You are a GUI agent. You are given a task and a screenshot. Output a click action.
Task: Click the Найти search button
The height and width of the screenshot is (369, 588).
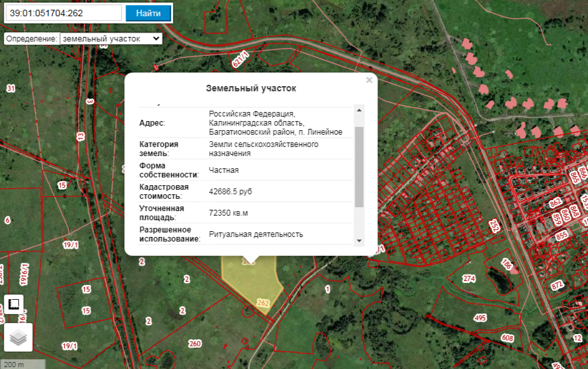[148, 13]
